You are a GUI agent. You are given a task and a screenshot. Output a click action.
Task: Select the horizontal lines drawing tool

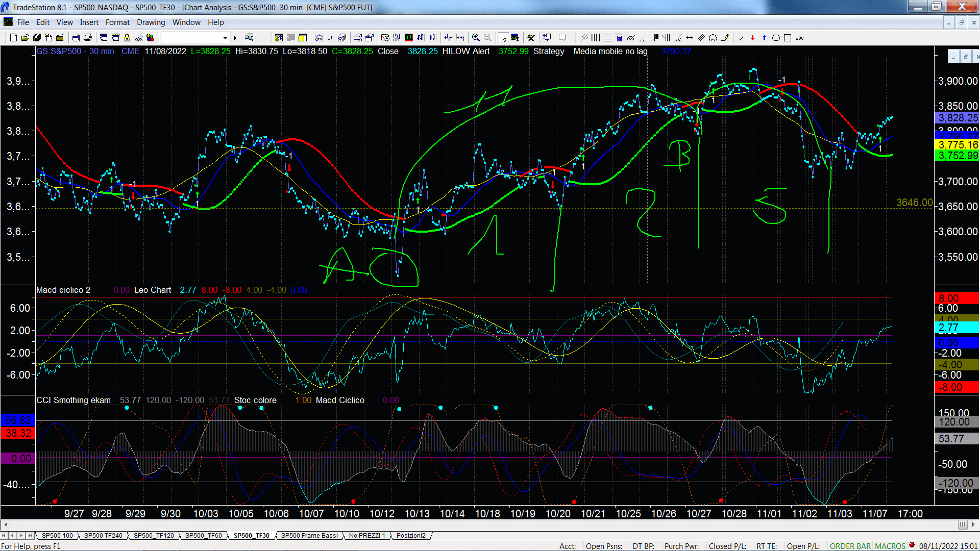(x=607, y=38)
